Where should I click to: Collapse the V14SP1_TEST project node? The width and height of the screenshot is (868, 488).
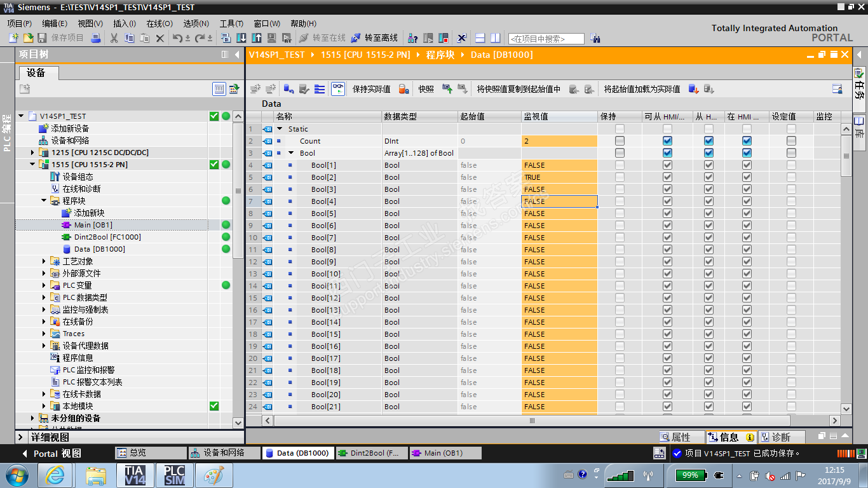[x=21, y=116]
